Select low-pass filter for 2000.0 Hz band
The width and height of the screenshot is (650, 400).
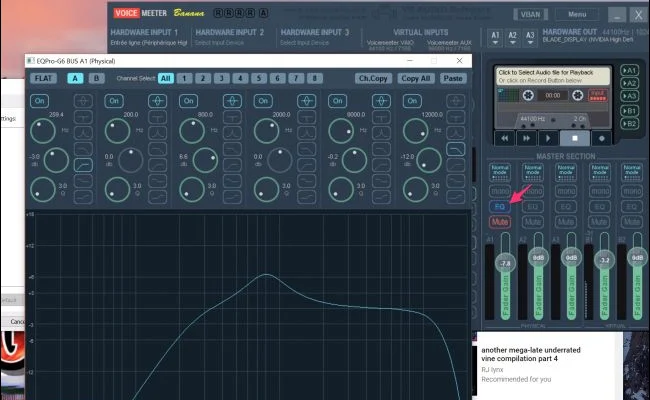307,149
